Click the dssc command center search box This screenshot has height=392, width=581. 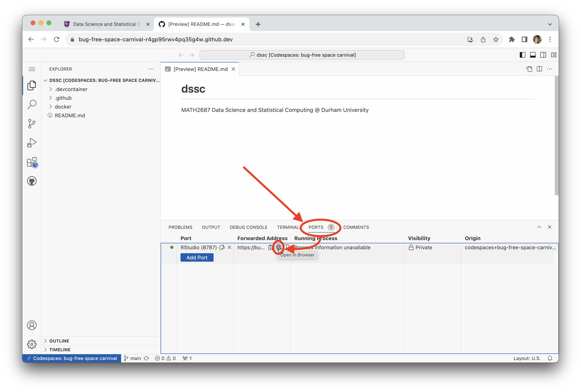point(302,55)
